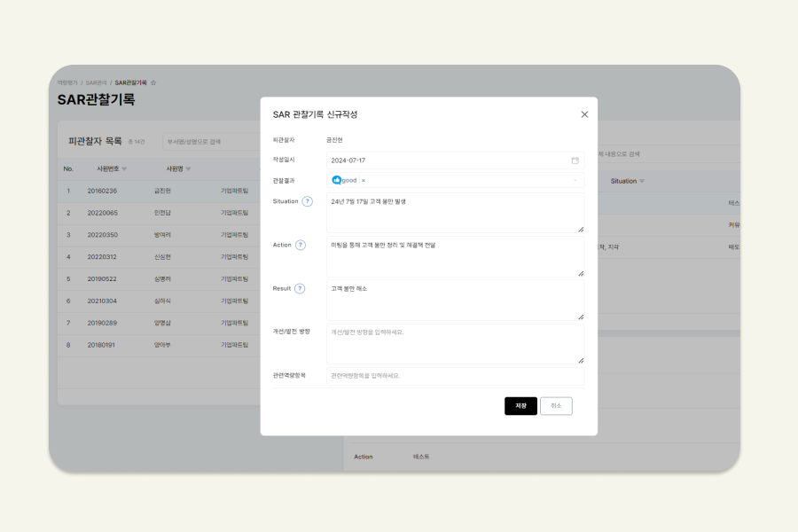Open the 사원번호 column filter
This screenshot has width=798, height=532.
click(x=124, y=168)
